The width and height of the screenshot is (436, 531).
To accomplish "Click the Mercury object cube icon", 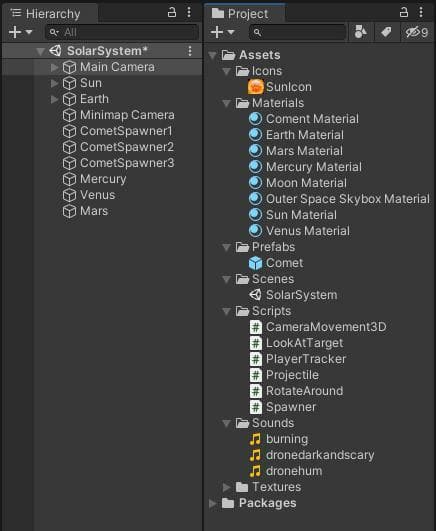I will point(69,179).
